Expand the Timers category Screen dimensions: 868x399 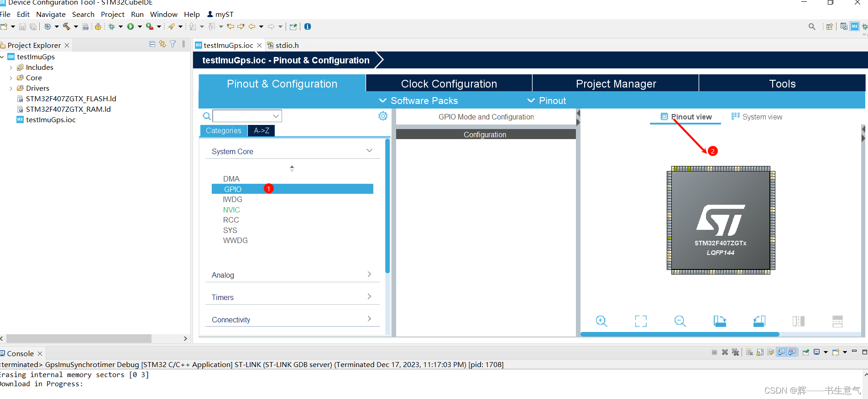(x=369, y=296)
